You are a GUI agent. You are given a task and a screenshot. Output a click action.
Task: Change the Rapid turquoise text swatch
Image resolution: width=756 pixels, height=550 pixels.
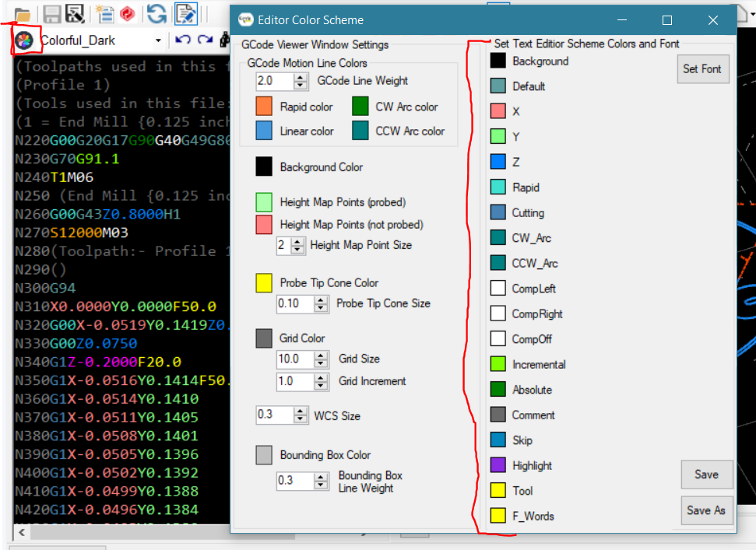(498, 187)
